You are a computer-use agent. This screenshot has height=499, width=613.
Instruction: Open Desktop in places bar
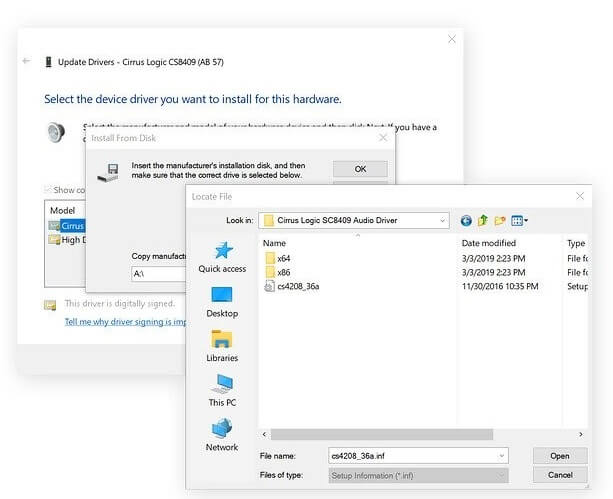click(222, 302)
